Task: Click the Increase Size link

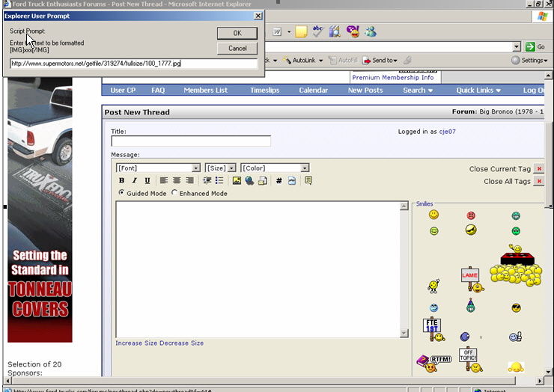Action: tap(136, 343)
